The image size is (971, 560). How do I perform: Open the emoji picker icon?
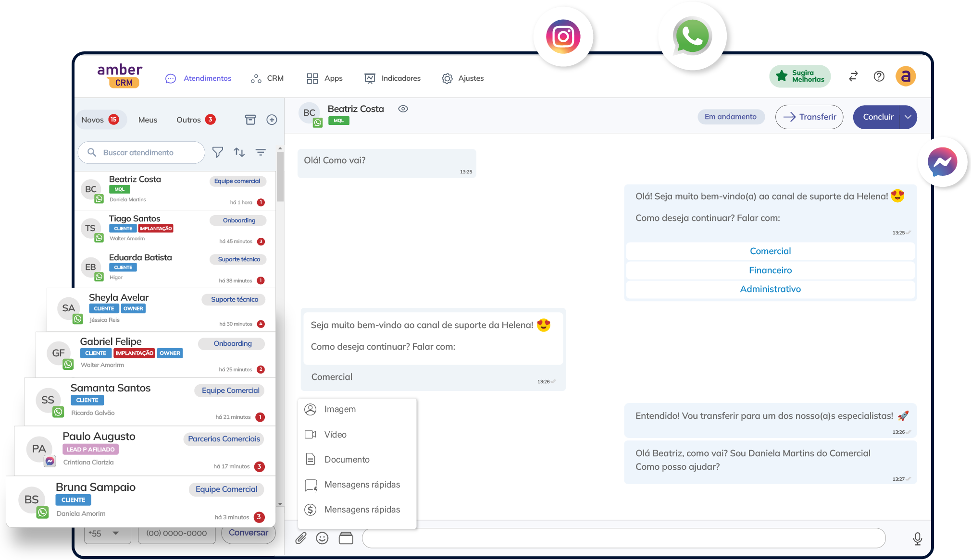(x=323, y=538)
